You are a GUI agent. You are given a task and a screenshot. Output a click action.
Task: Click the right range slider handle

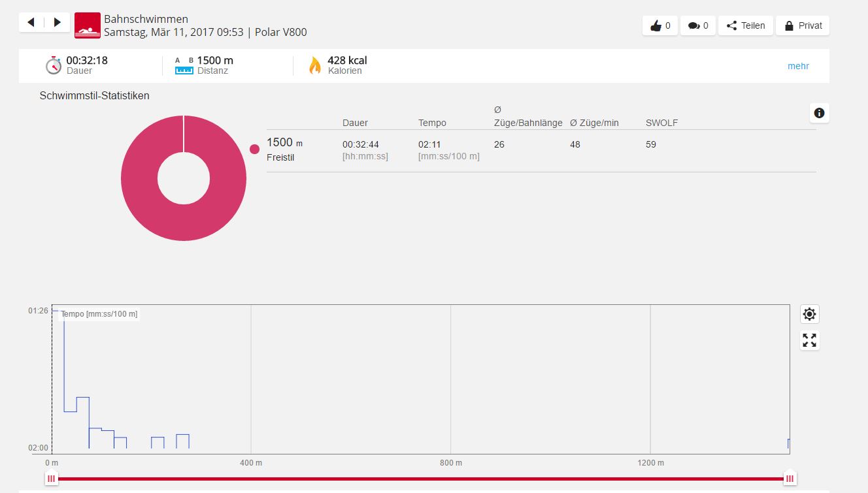tap(790, 479)
